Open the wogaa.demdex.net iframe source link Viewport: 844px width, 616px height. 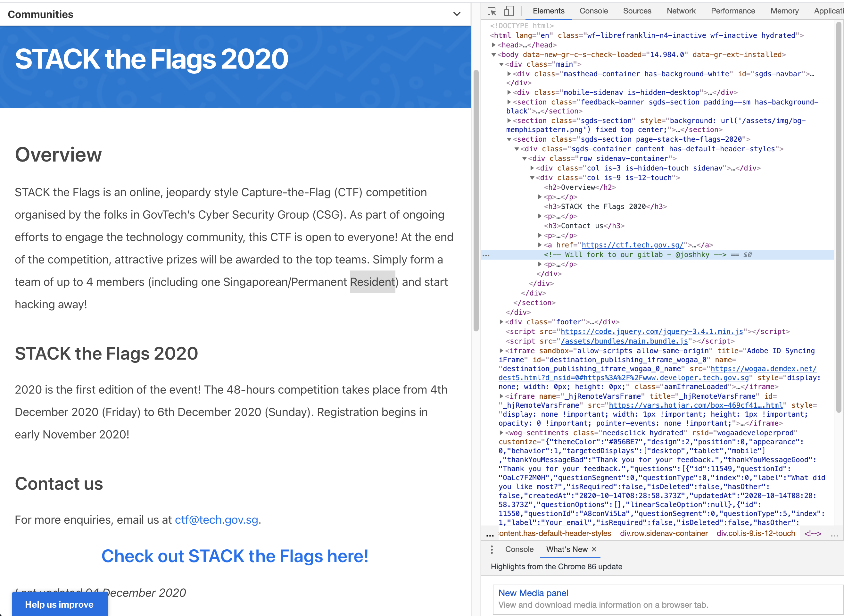(x=658, y=373)
